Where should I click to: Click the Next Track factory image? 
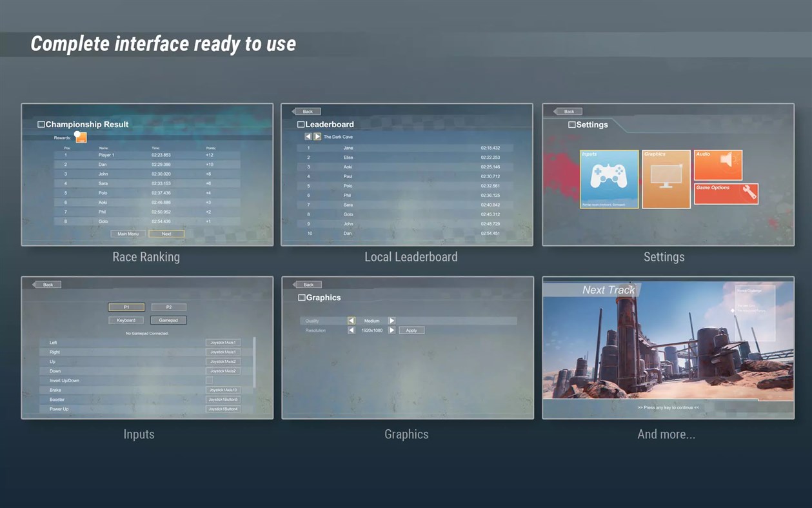[668, 349]
